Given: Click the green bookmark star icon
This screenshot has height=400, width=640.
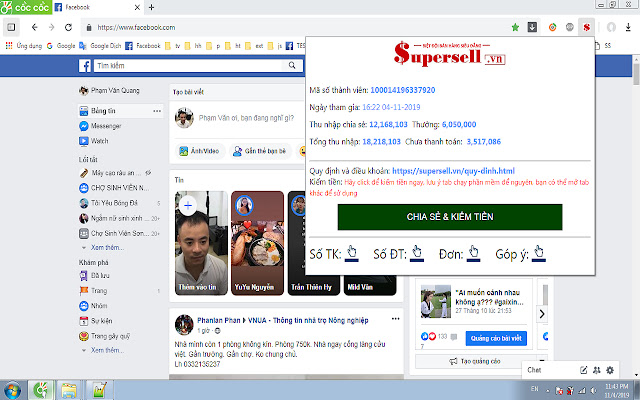Looking at the screenshot, I should 515,26.
